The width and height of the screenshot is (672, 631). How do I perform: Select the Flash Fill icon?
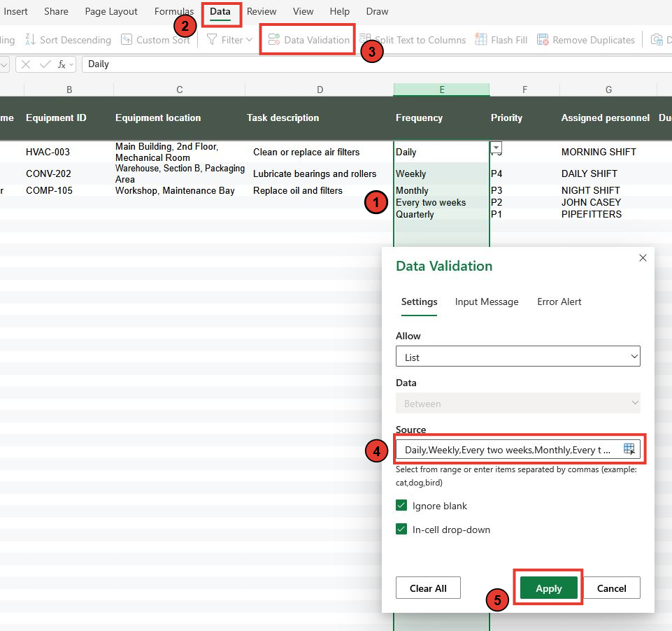[x=481, y=40]
